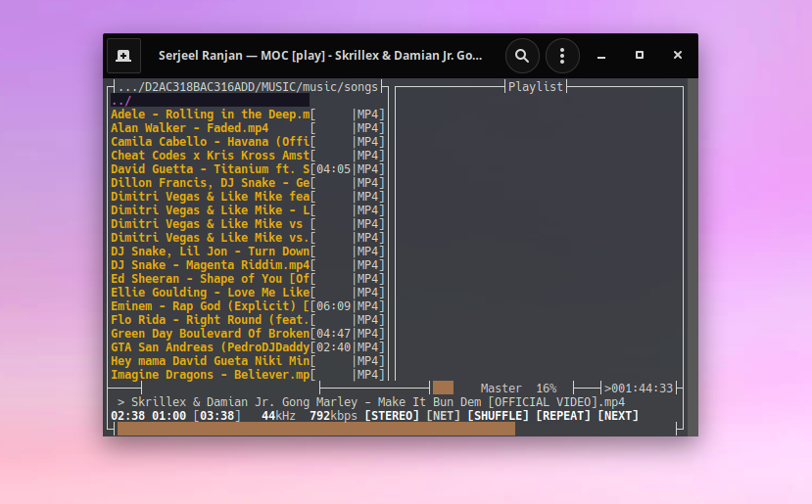Image resolution: width=812 pixels, height=504 pixels.
Task: Click the search magnifier icon
Action: pos(522,56)
